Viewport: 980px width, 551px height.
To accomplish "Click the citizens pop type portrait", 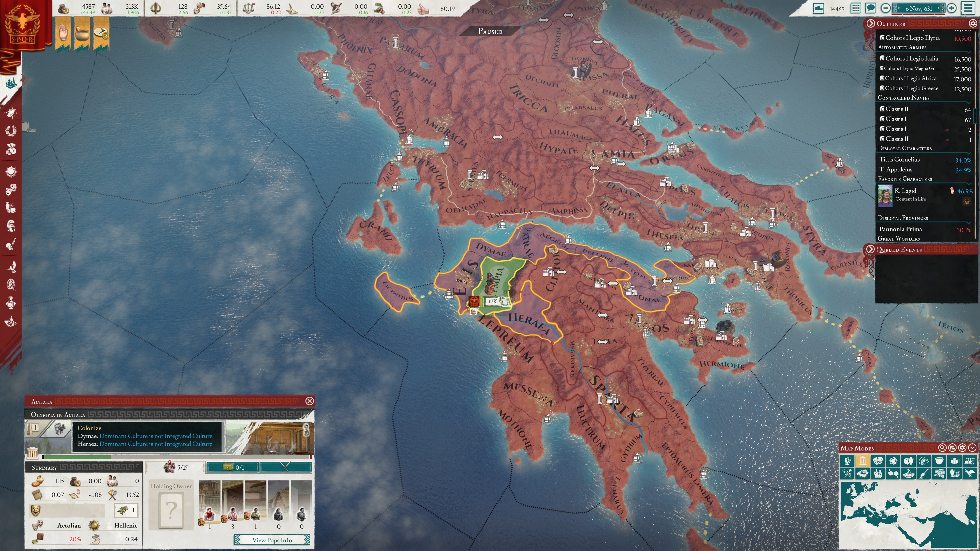I will point(233,515).
